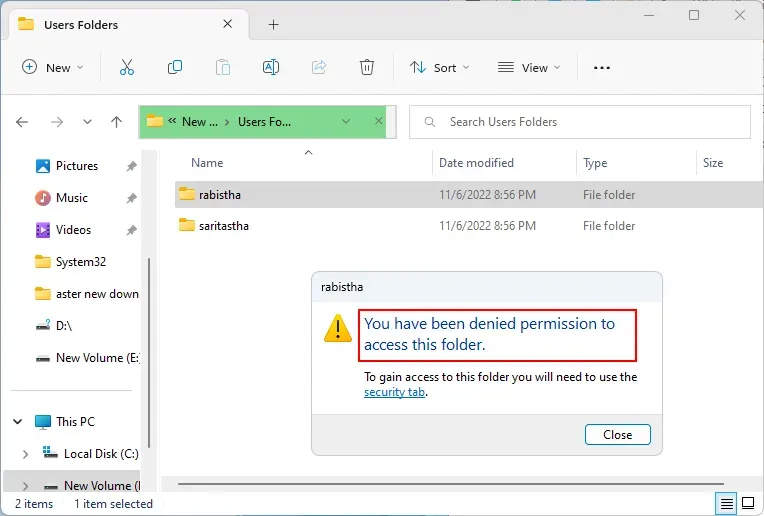The height and width of the screenshot is (516, 764).
Task: Click the security tab link
Action: point(394,392)
